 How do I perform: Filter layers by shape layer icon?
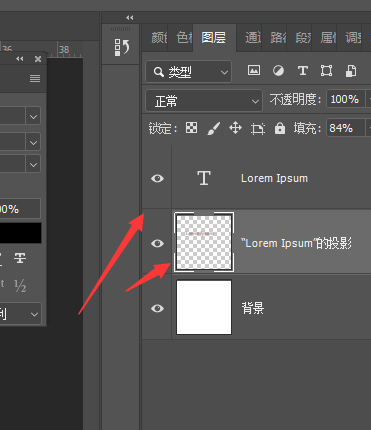tap(326, 71)
